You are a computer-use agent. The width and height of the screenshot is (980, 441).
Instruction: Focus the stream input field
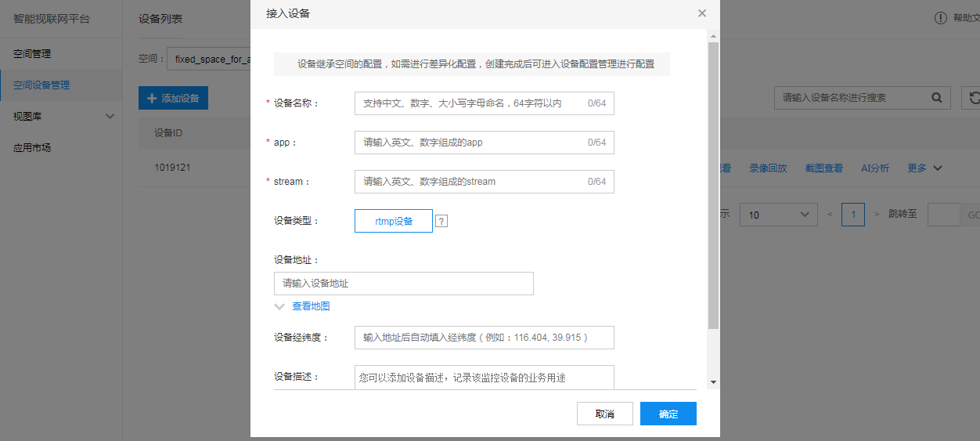[470, 182]
